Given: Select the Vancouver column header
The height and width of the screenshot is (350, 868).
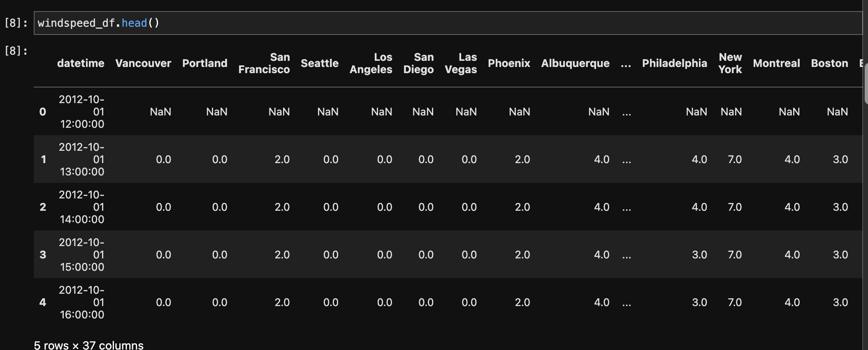Looking at the screenshot, I should (143, 63).
